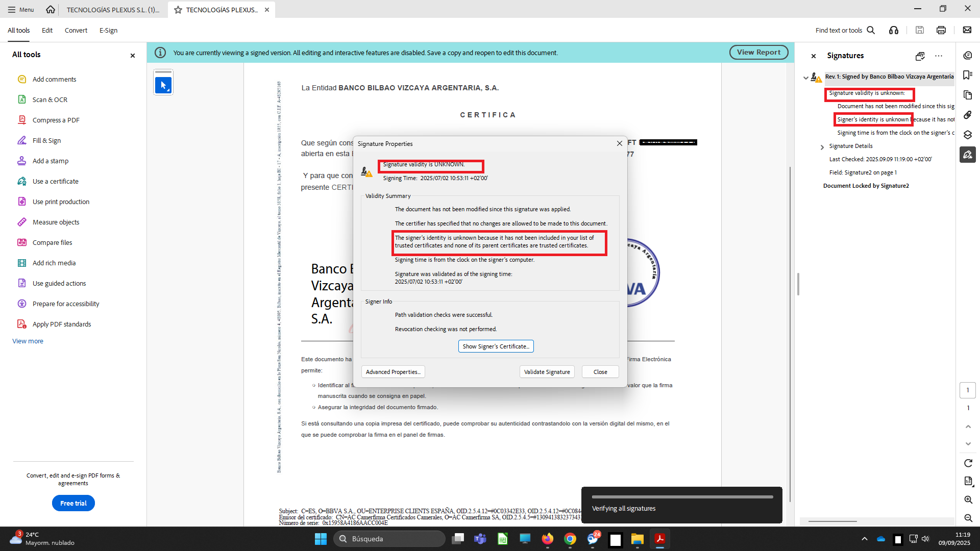
Task: Collapse Rev. 1 signature tree node
Action: pos(806,78)
